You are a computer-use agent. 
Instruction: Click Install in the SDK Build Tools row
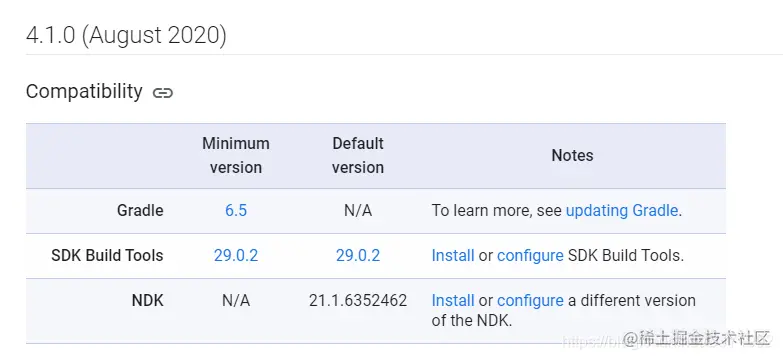[453, 256]
